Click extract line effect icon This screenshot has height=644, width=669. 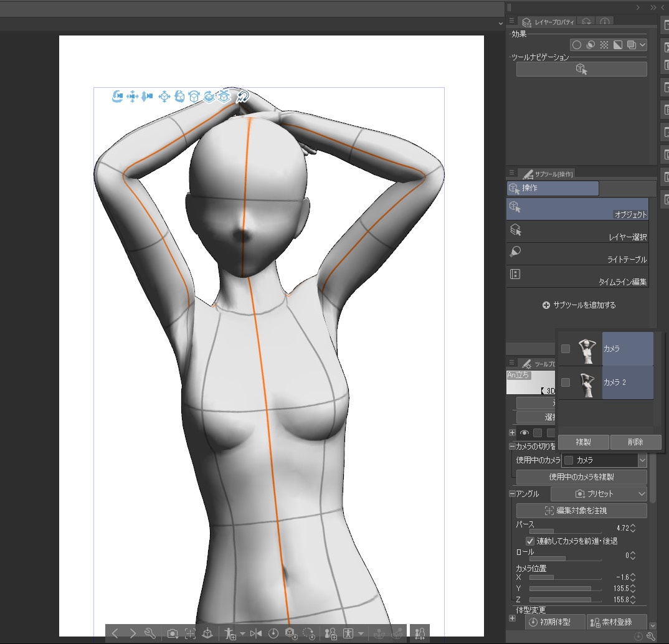[x=591, y=45]
